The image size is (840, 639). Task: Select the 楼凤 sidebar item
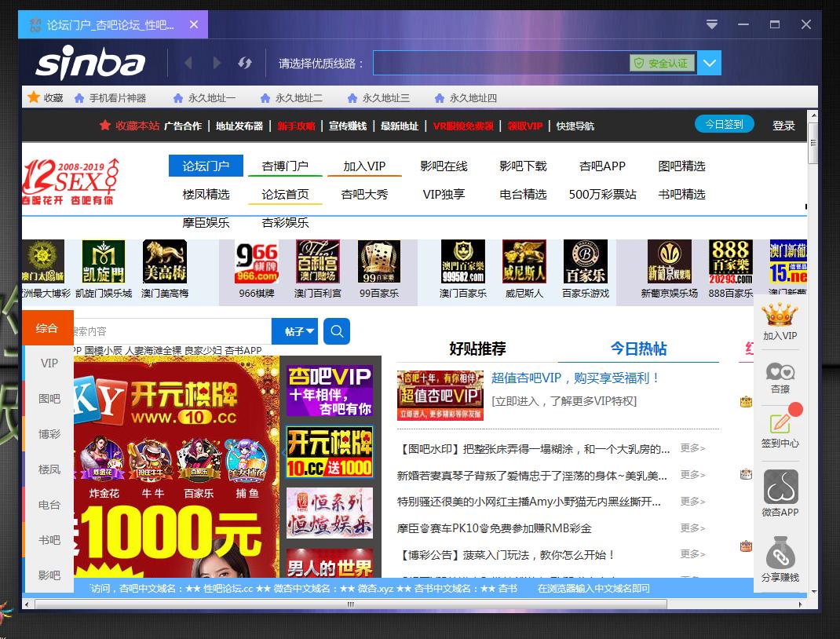[x=49, y=469]
